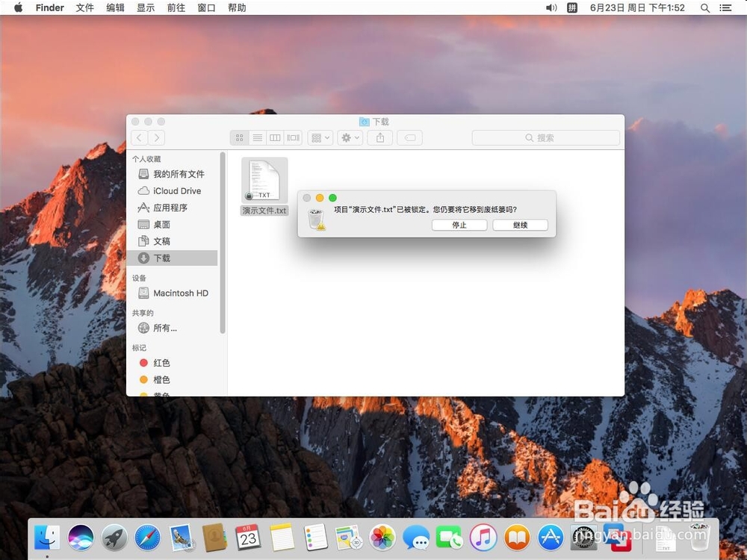Open iTunes from the Dock
Image resolution: width=747 pixels, height=560 pixels.
(x=483, y=537)
